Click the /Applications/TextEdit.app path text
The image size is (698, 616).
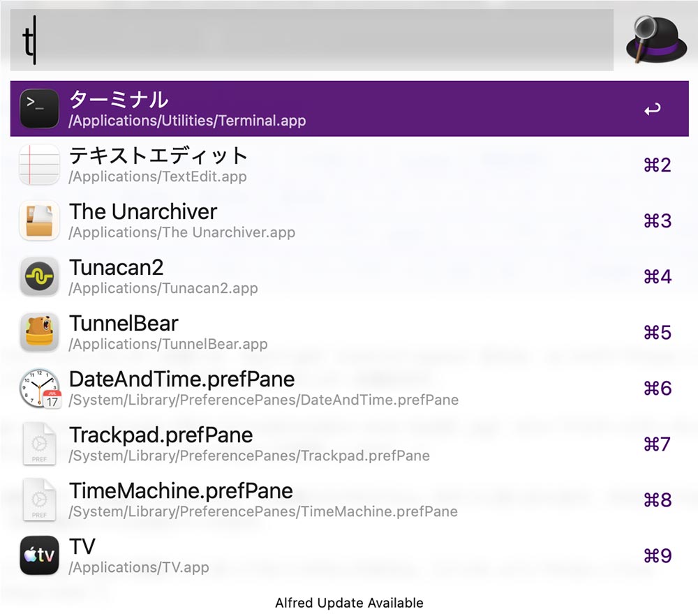tap(158, 176)
